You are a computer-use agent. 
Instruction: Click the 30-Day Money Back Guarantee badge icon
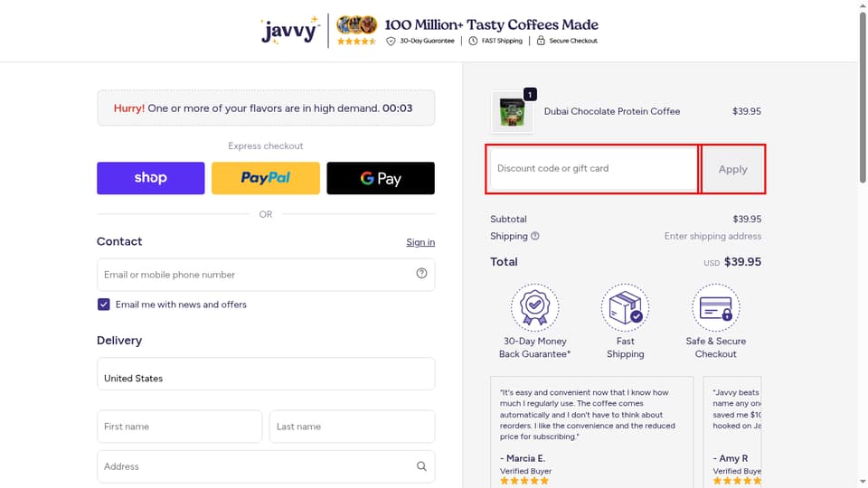pyautogui.click(x=534, y=307)
